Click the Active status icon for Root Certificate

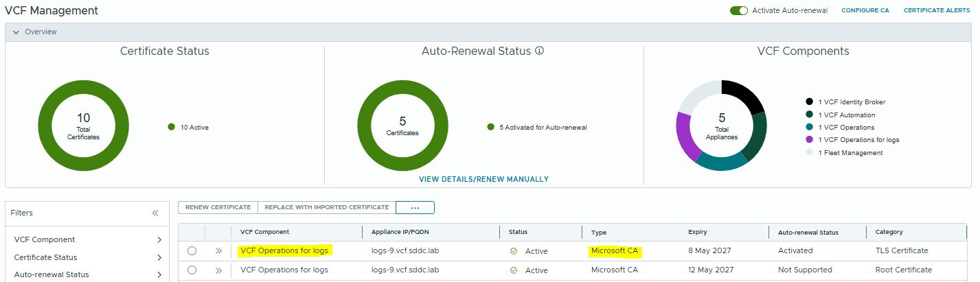click(513, 270)
